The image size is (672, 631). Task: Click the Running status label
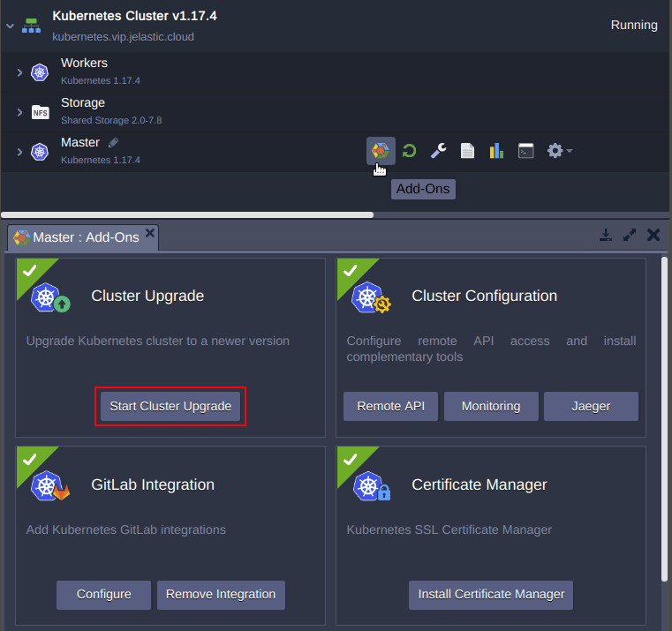[x=634, y=25]
